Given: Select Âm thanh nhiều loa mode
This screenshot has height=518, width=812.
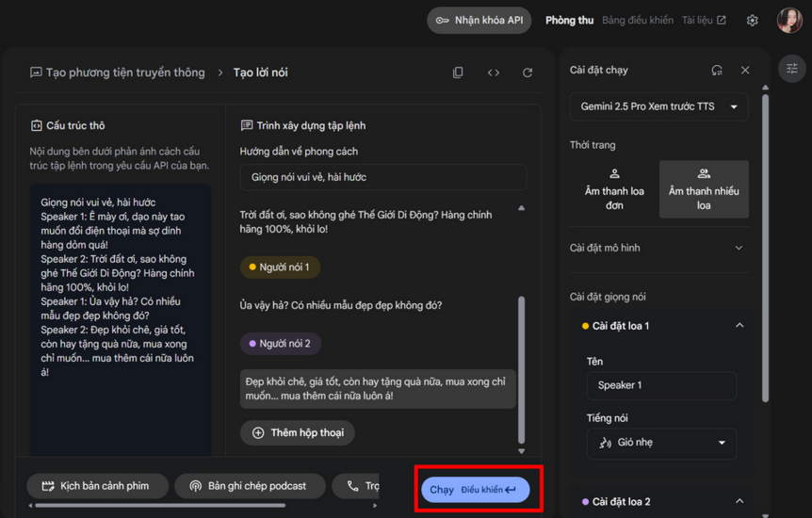Looking at the screenshot, I should coord(704,189).
